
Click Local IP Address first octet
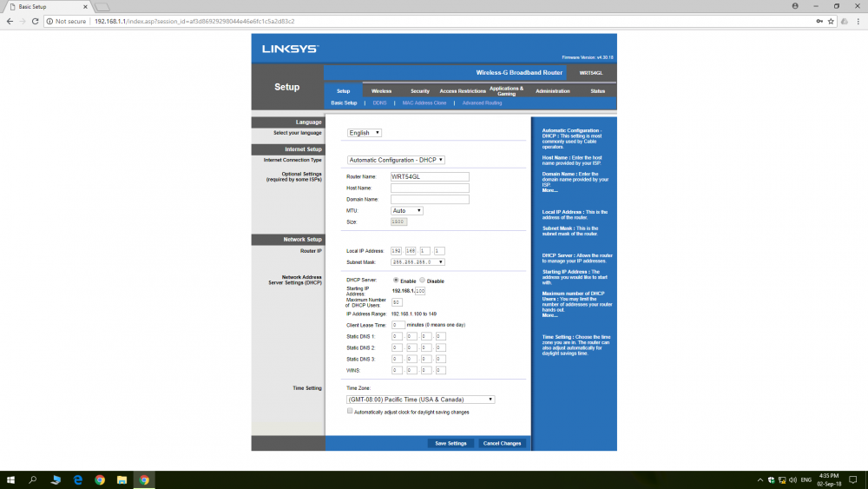pos(396,251)
